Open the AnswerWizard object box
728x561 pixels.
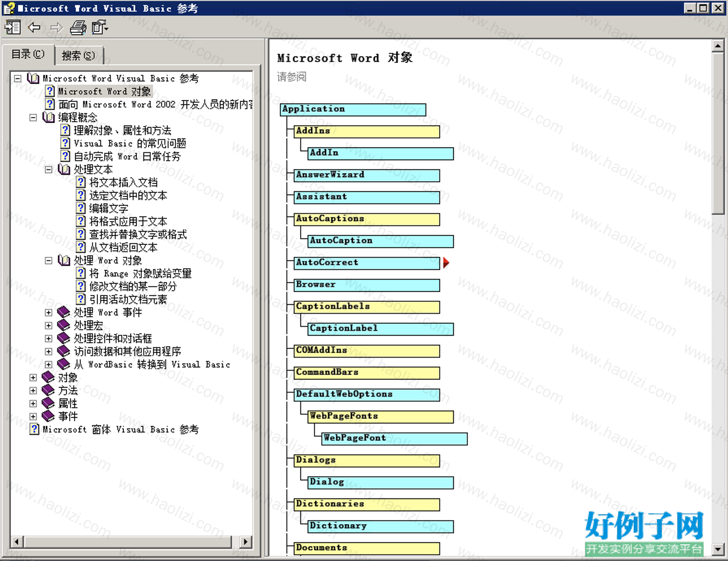point(367,176)
